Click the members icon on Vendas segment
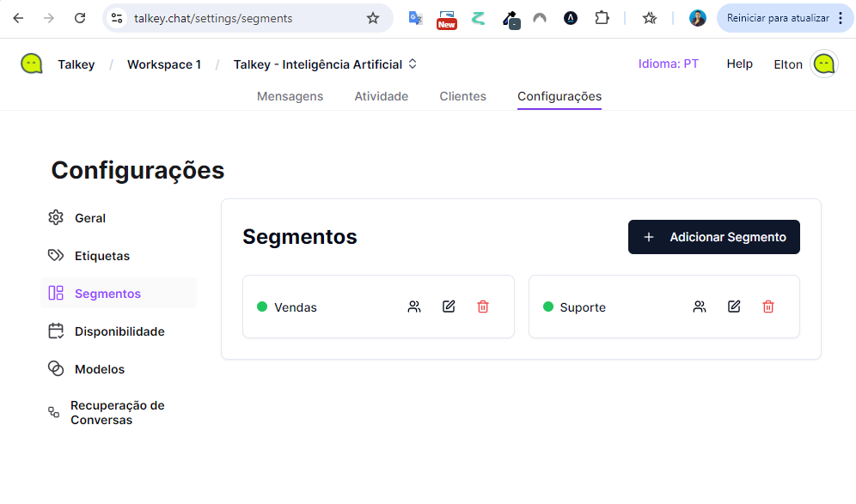 click(x=414, y=307)
